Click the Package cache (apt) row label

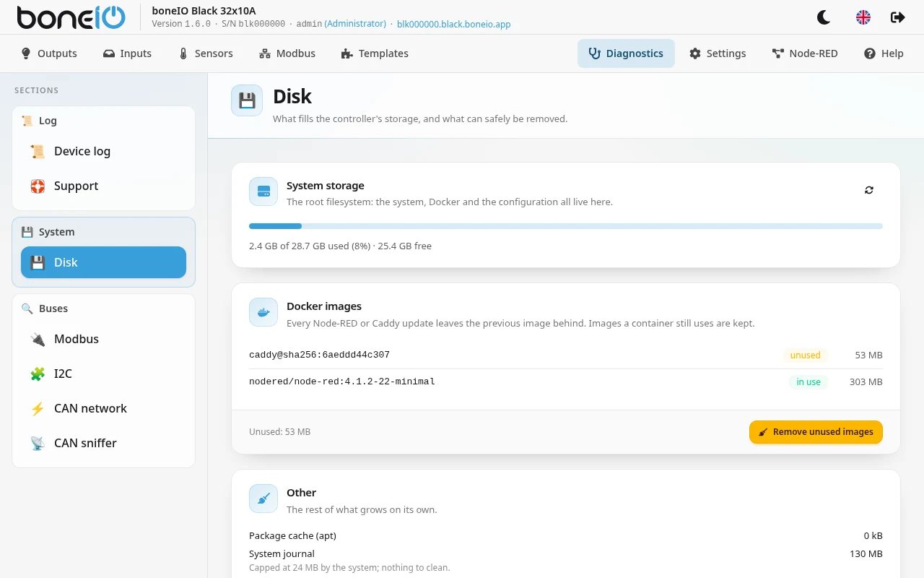(292, 536)
